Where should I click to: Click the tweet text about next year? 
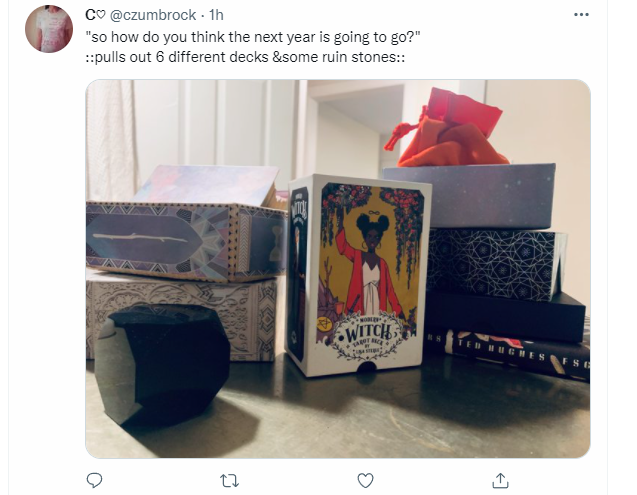[253, 37]
